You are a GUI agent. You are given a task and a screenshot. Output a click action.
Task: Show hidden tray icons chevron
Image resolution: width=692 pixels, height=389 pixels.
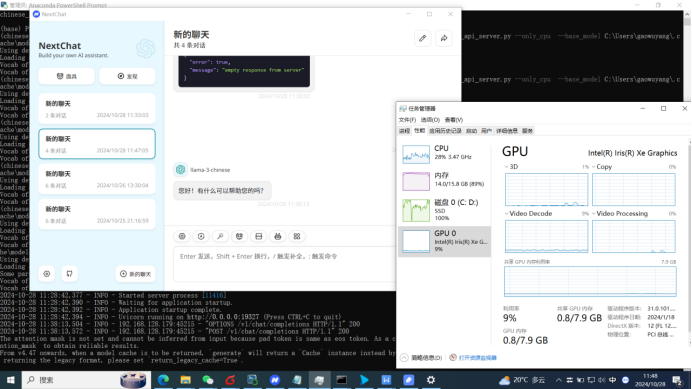559,380
